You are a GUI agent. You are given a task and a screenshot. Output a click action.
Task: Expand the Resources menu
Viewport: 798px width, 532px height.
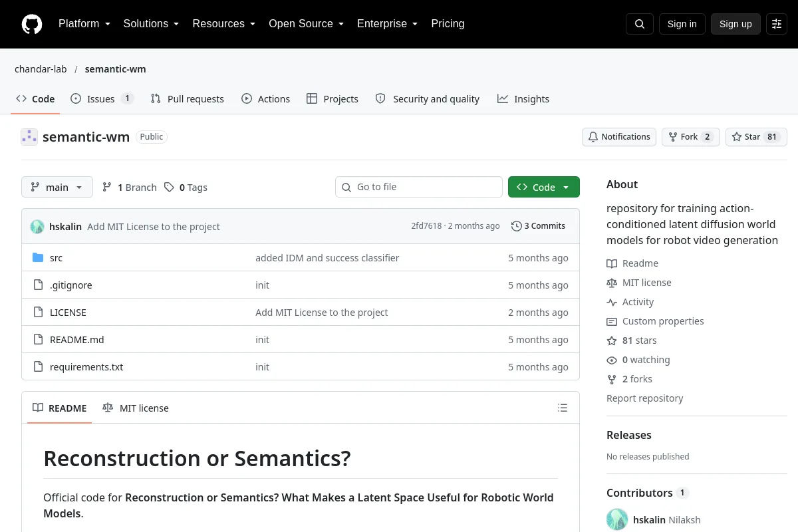coord(224,24)
